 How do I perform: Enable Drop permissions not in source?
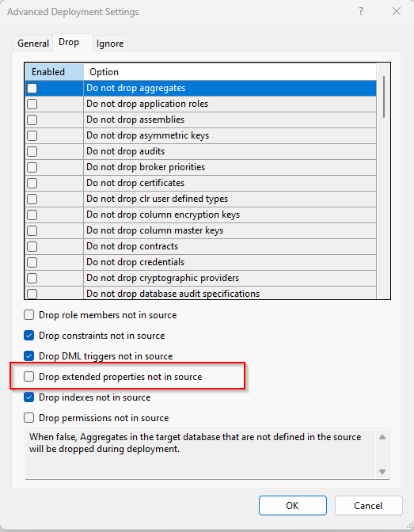(28, 418)
